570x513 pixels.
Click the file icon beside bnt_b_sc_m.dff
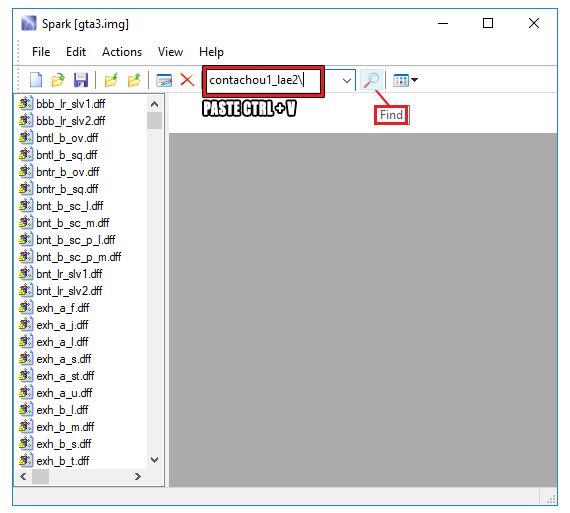coord(26,223)
